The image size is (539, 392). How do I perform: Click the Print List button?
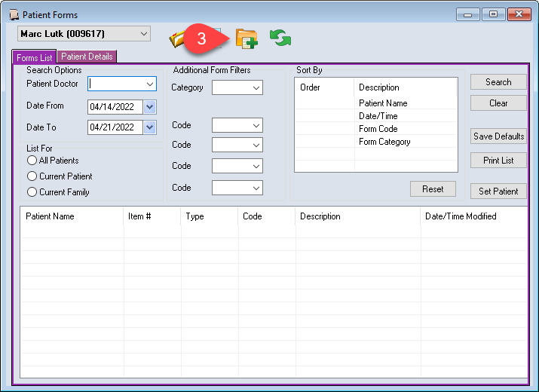pyautogui.click(x=498, y=161)
